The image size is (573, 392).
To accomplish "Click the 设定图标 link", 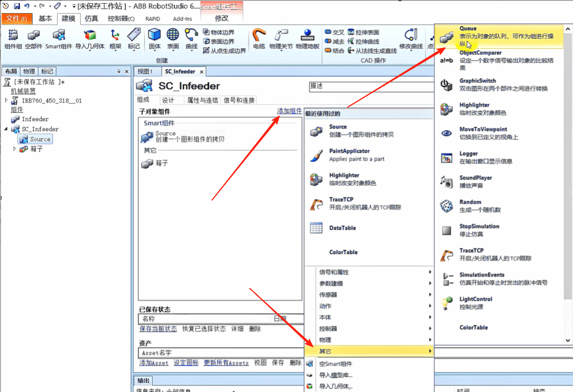I will coord(186,363).
